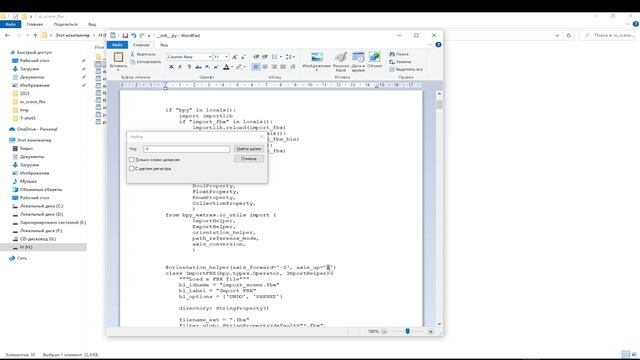Open paragraph settings icon in WordPad
The width and height of the screenshot is (640, 360).
[293, 67]
